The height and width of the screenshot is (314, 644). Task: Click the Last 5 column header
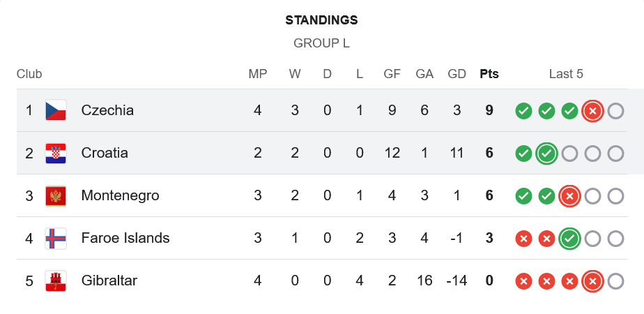click(566, 74)
